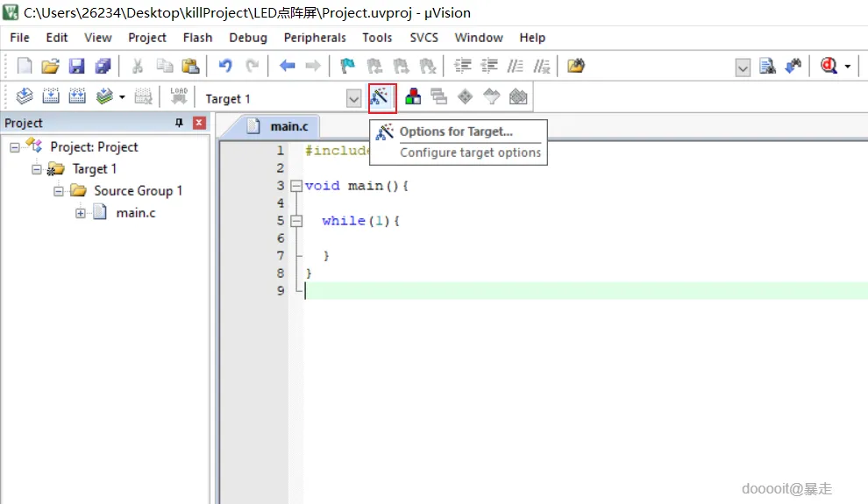Viewport: 868px width, 504px height.
Task: Open a file using the folder icon
Action: 50,66
